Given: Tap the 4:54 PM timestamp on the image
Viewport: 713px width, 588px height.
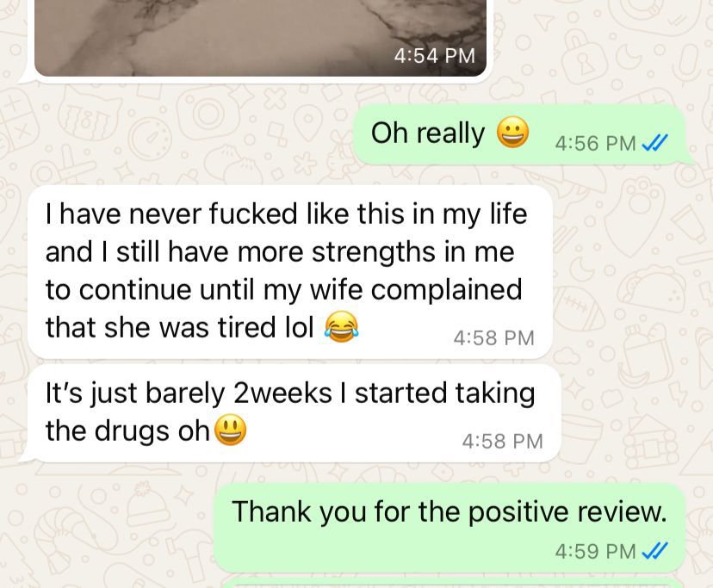Looking at the screenshot, I should pos(434,56).
